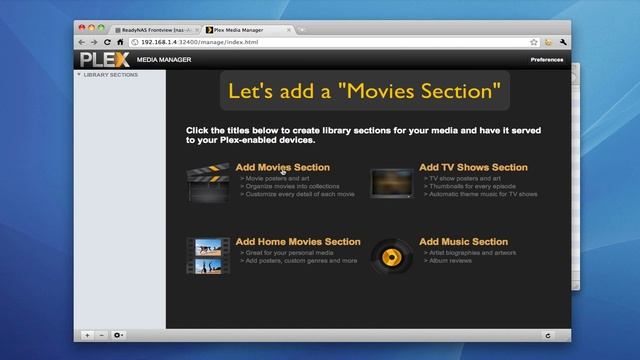This screenshot has width=640, height=360.
Task: Open the wrench settings menu in the browser
Action: point(563,42)
